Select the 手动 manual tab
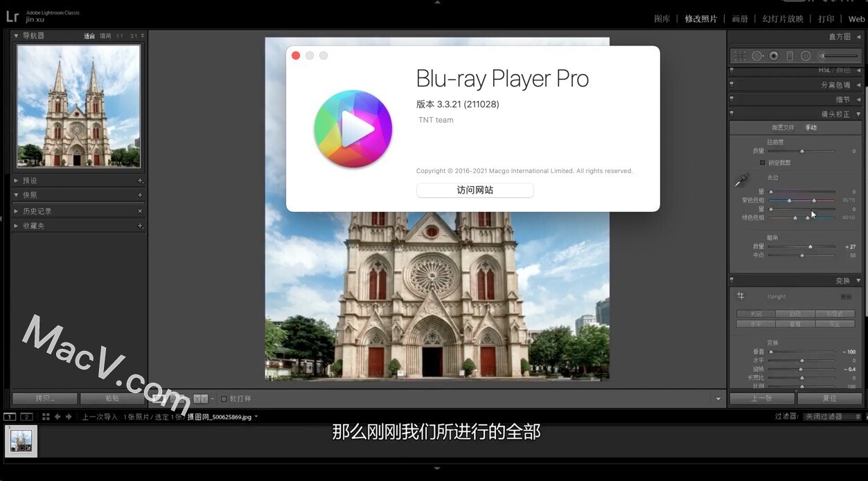This screenshot has height=481, width=868. tap(811, 128)
